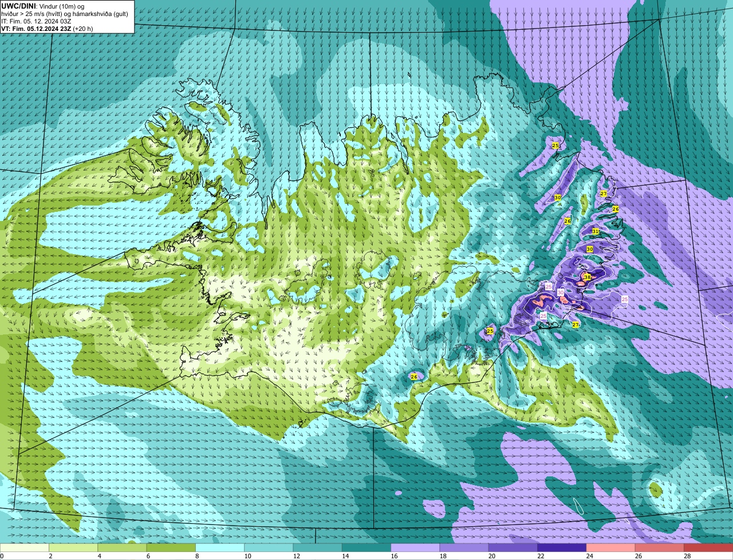Click the "Vindur (10m) og" header text
Screen dimensions: 733x560
point(61,6)
